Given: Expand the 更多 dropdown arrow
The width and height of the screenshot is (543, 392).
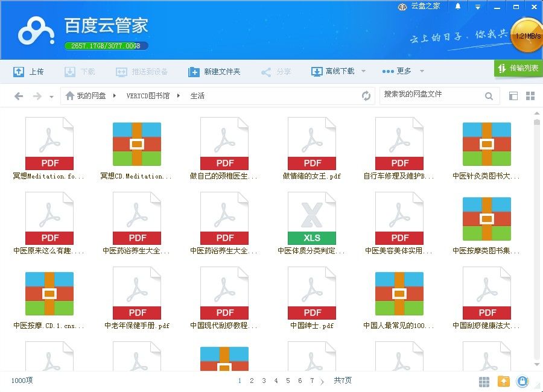Looking at the screenshot, I should (x=422, y=71).
